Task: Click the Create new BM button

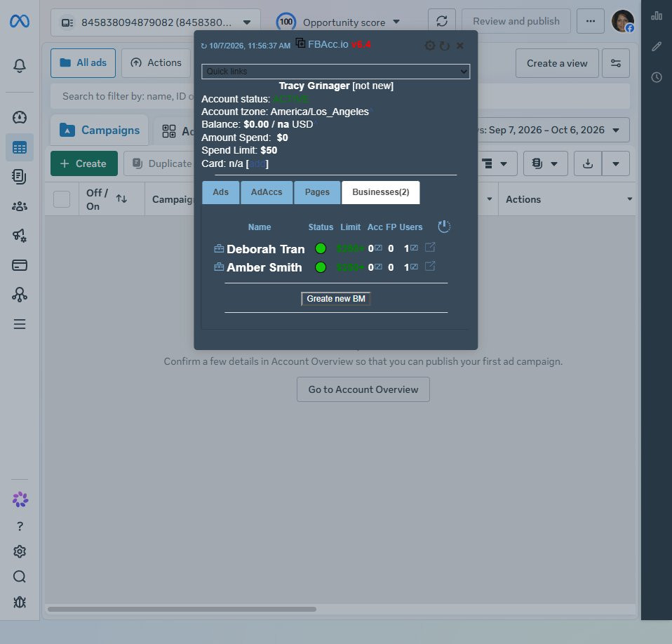Action: (335, 299)
